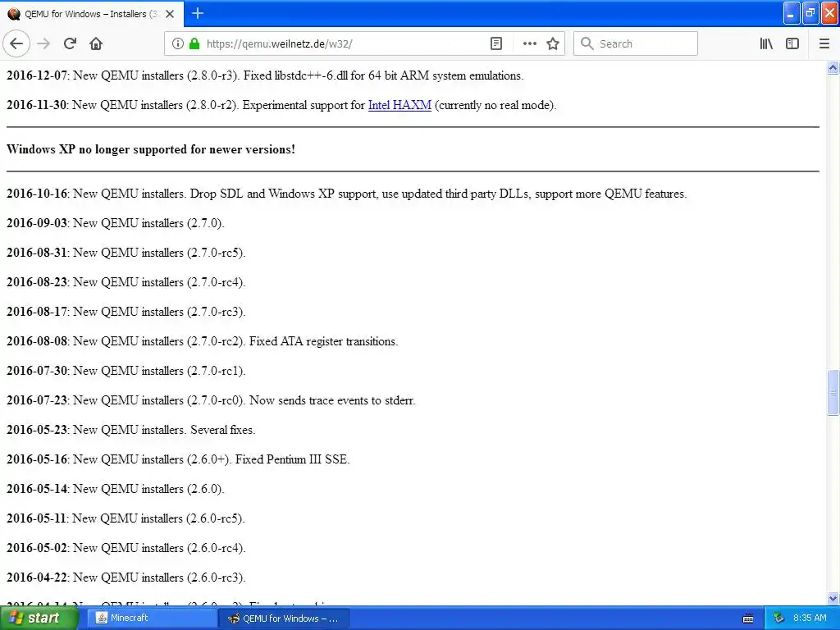Toggle Reader View icon in address bar
This screenshot has width=840, height=630.
pos(496,43)
